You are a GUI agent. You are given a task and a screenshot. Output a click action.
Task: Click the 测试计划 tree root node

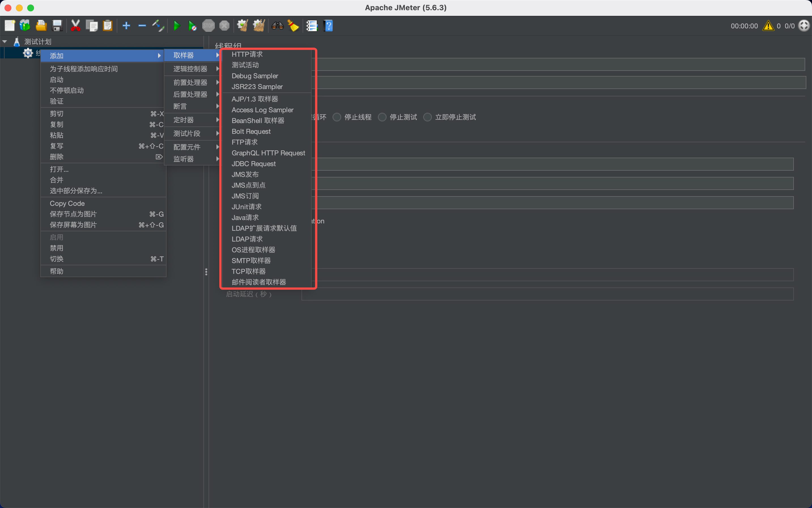[x=38, y=42]
